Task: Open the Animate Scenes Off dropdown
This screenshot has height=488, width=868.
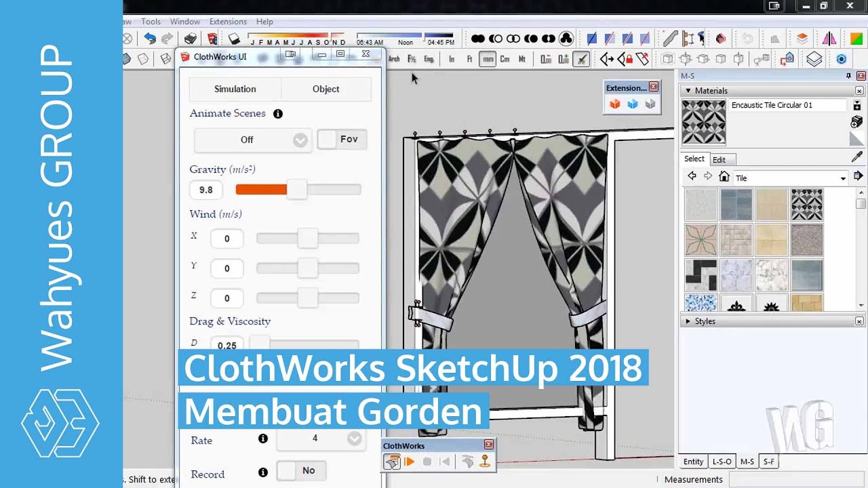Action: (253, 140)
